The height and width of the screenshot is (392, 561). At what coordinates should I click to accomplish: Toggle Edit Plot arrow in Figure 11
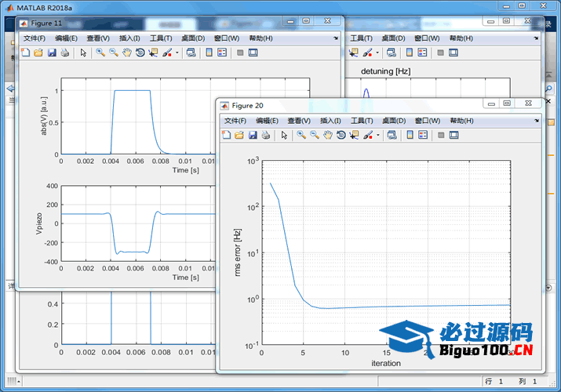[83, 53]
